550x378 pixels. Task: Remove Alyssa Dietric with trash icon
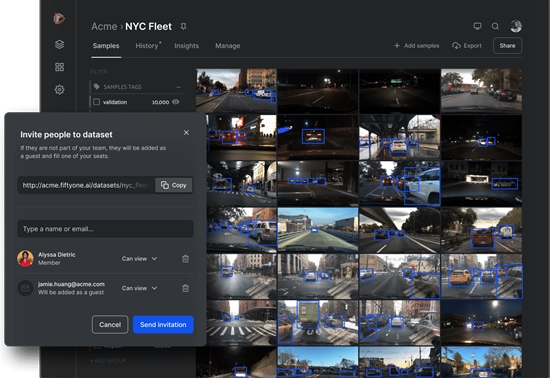click(x=186, y=259)
